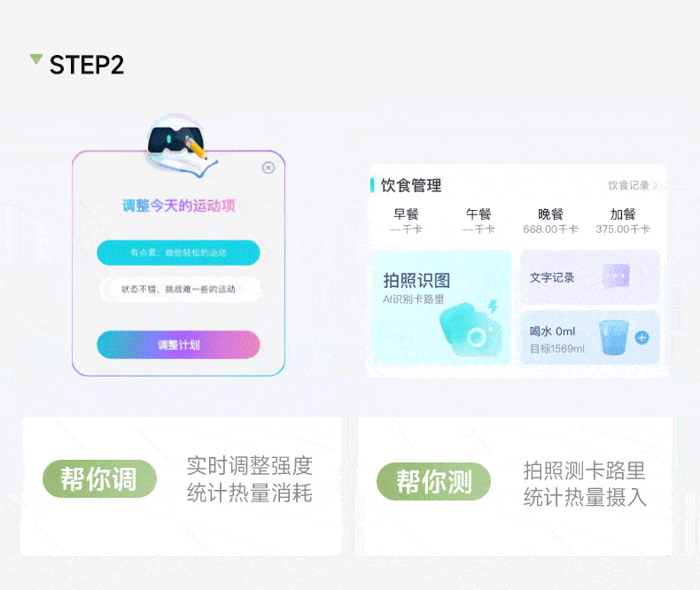Select the 早餐 meal entry
The image size is (700, 590).
point(406,221)
